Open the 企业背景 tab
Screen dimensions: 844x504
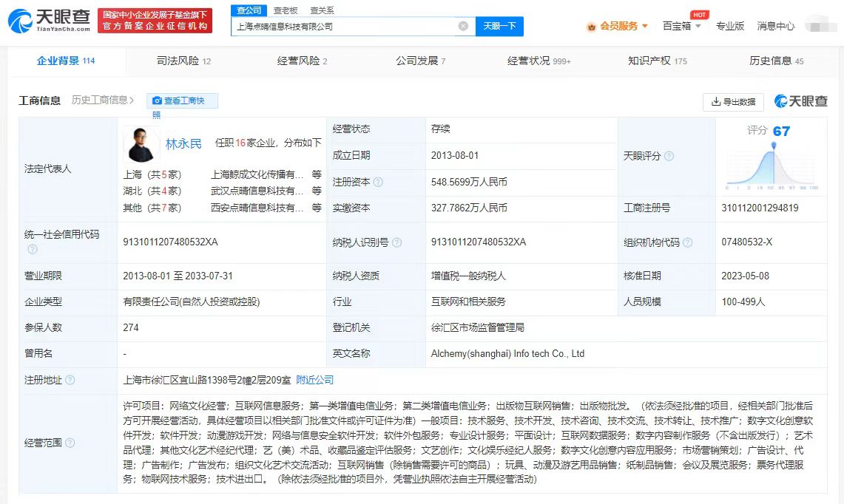(x=66, y=61)
